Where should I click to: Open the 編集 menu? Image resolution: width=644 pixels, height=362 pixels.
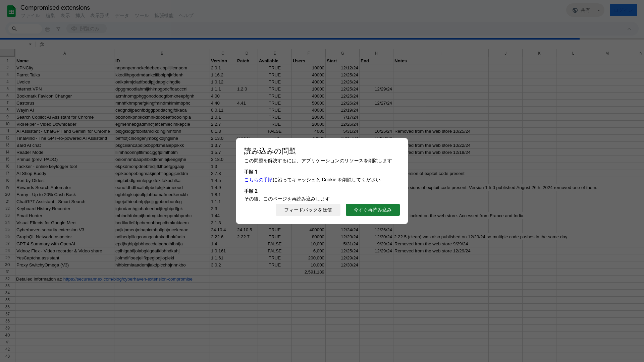[x=50, y=16]
